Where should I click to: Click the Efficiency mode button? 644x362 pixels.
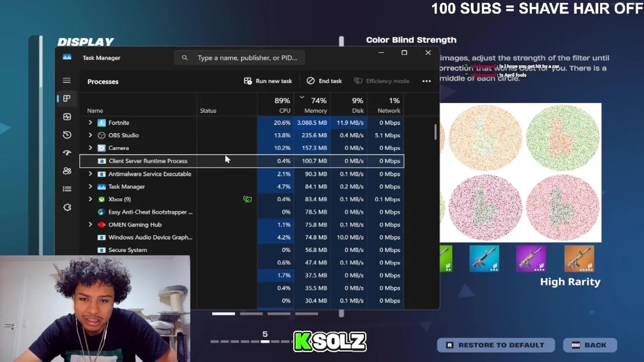(381, 81)
